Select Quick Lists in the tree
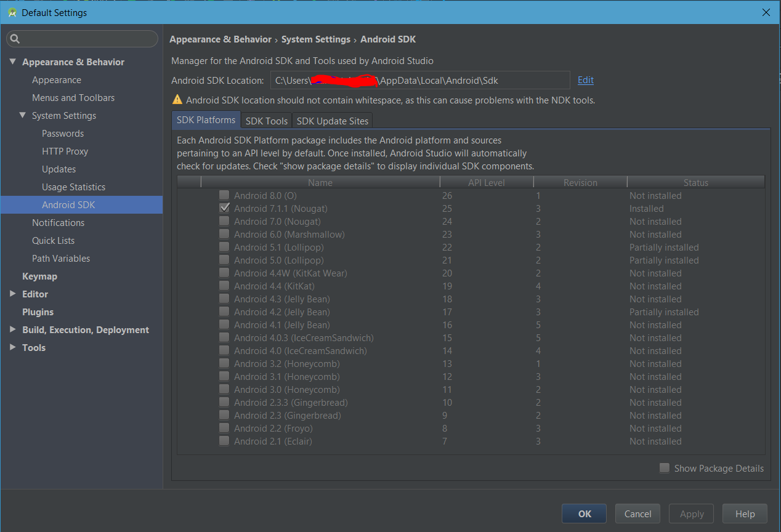Screen dimensions: 781x532 pos(54,241)
